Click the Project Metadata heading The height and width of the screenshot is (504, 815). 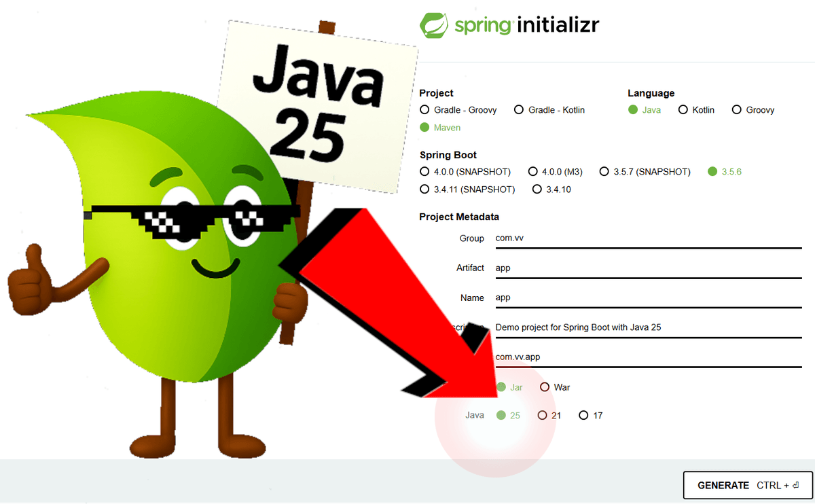coord(459,217)
